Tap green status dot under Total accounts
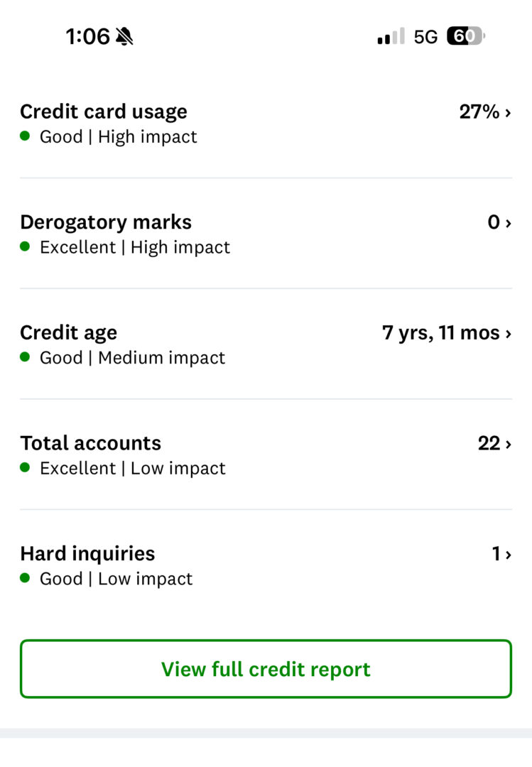 tap(26, 468)
